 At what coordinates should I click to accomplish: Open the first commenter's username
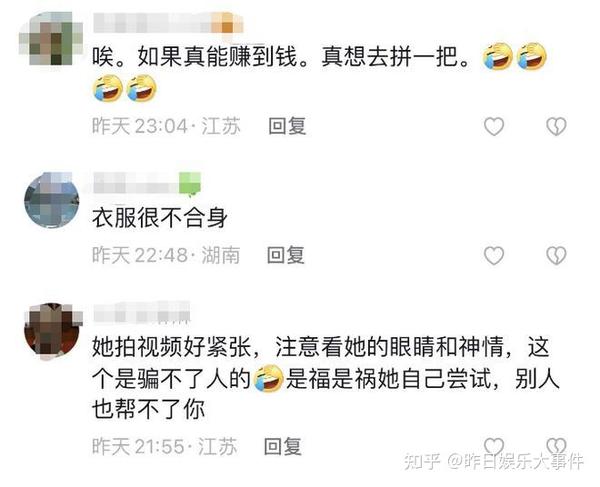(x=168, y=24)
